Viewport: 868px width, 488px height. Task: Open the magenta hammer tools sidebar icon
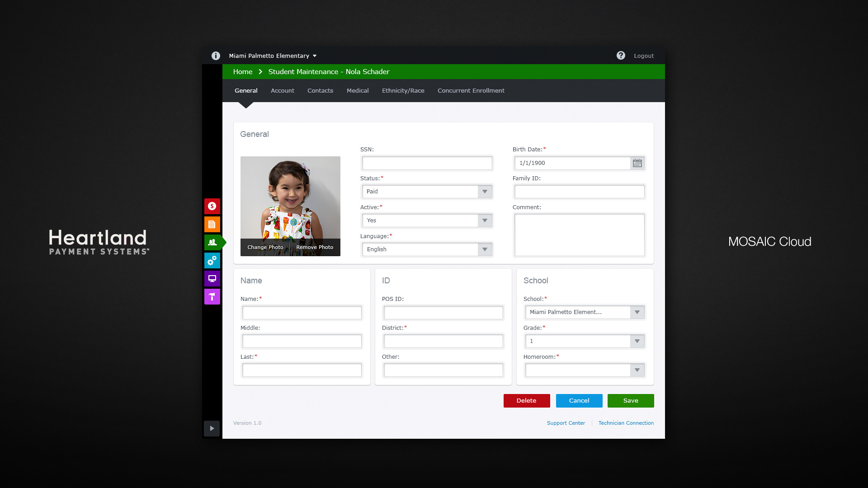212,296
